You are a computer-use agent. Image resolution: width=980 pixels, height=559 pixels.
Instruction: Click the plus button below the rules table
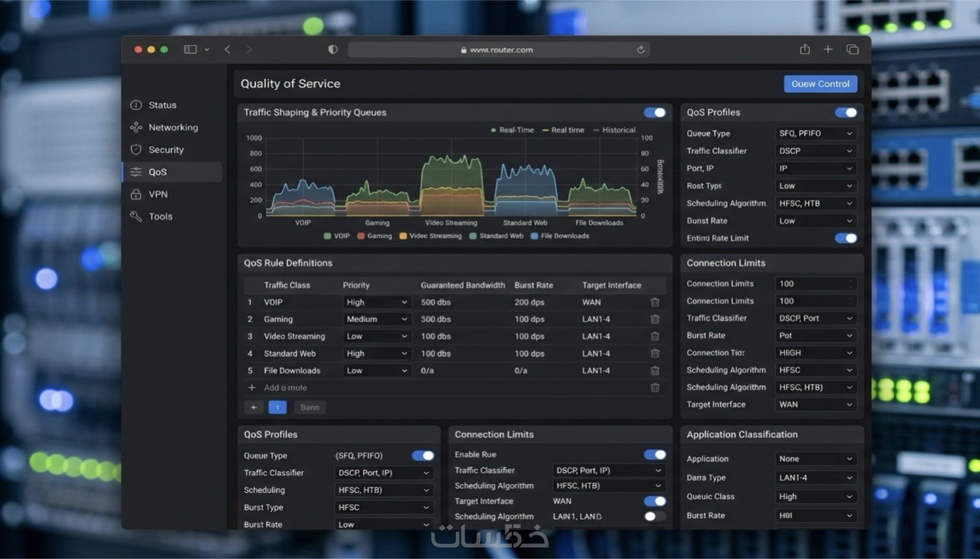point(254,407)
